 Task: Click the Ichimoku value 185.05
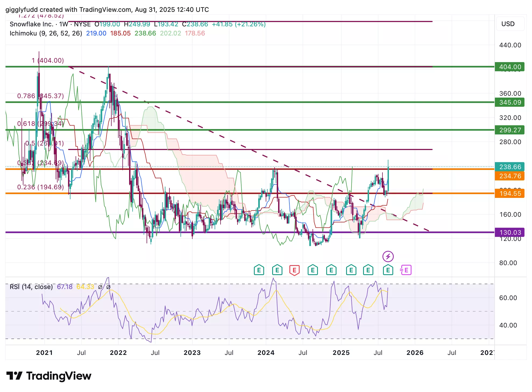[120, 33]
